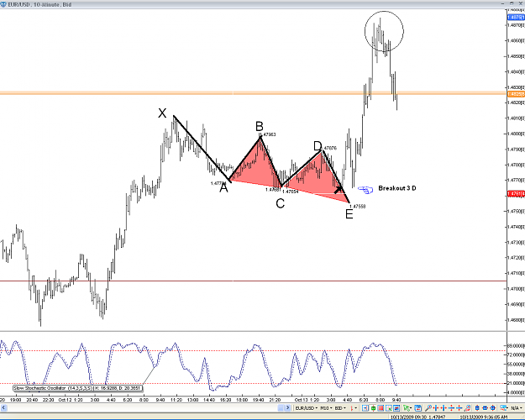Select the magnifier zoom tool
The image size is (525, 420).
pyautogui.click(x=428, y=408)
